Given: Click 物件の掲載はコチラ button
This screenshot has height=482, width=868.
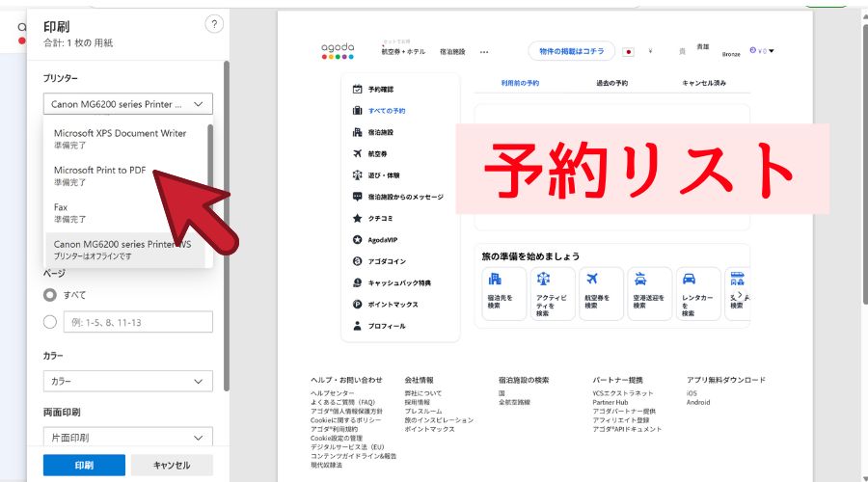Looking at the screenshot, I should click(572, 51).
